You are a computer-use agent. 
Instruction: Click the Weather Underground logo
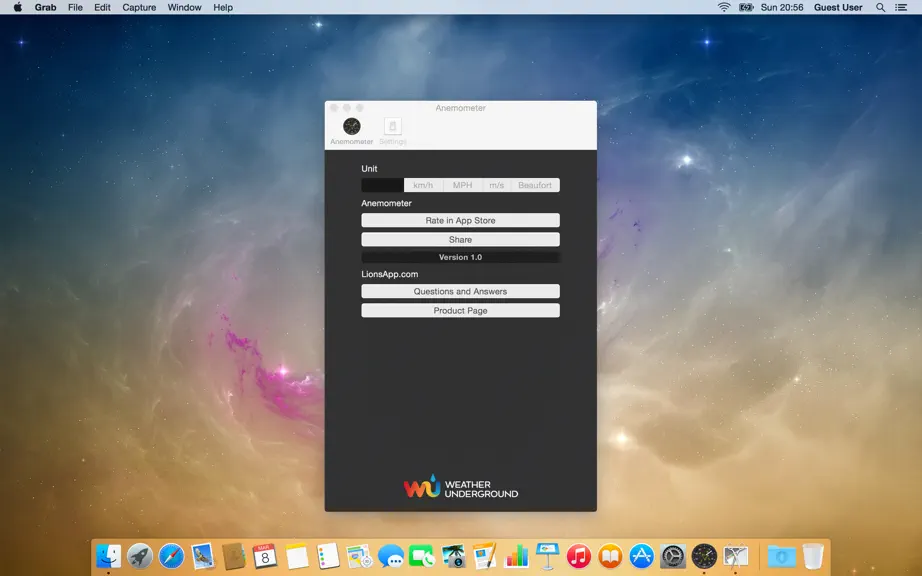tap(460, 487)
